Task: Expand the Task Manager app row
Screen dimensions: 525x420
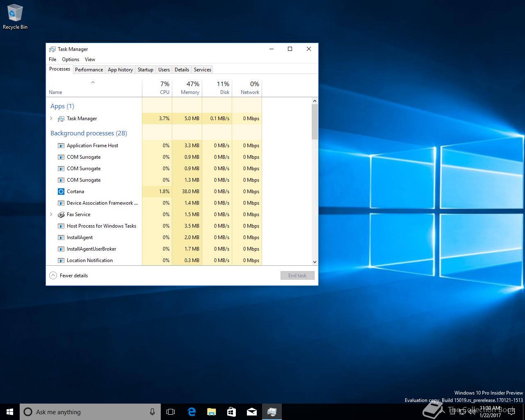Action: pos(51,119)
